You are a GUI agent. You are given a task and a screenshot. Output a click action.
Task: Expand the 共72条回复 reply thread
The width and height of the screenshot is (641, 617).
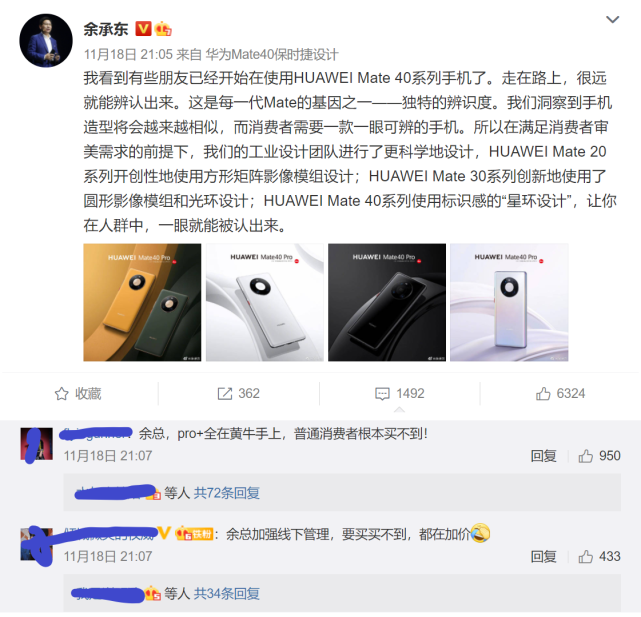pos(226,493)
